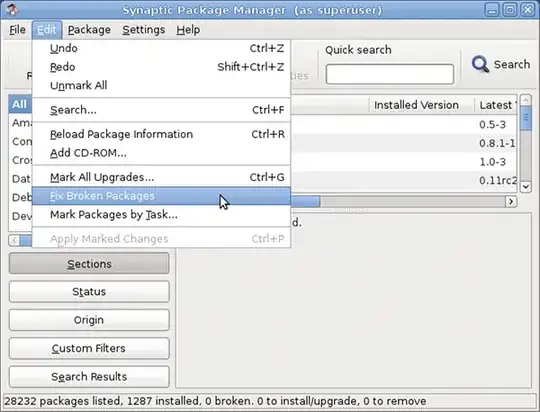
Task: Open the Settings menu
Action: coord(144,30)
